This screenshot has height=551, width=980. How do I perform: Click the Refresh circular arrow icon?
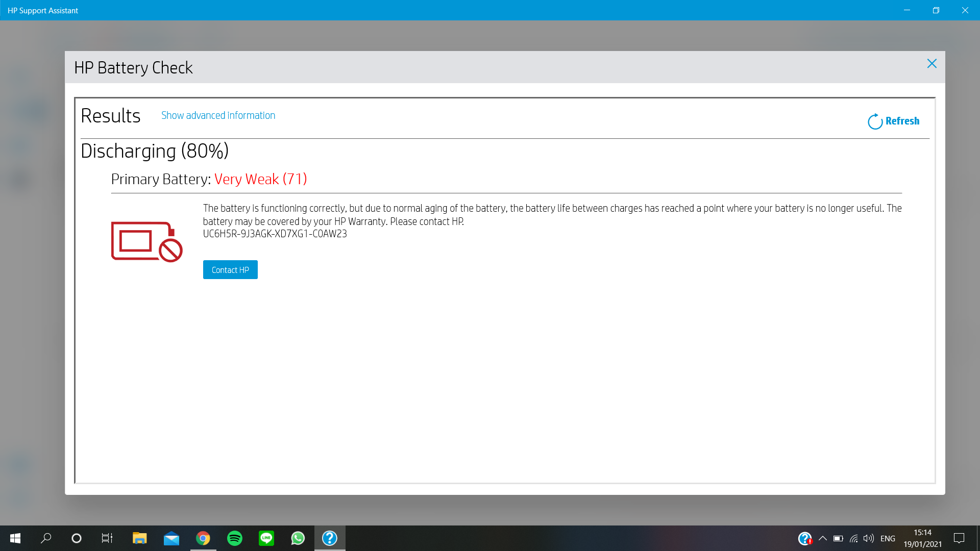pyautogui.click(x=875, y=121)
